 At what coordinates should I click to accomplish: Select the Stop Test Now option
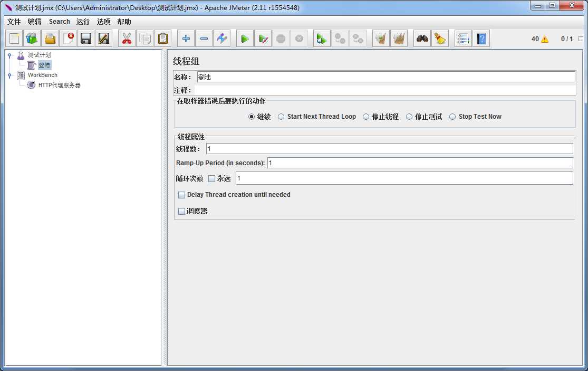[x=452, y=117]
